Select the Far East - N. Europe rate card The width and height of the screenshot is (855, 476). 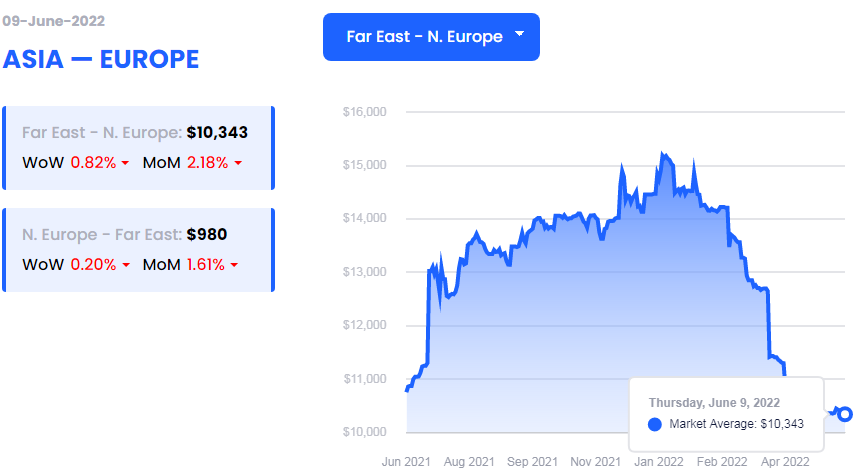tap(138, 147)
